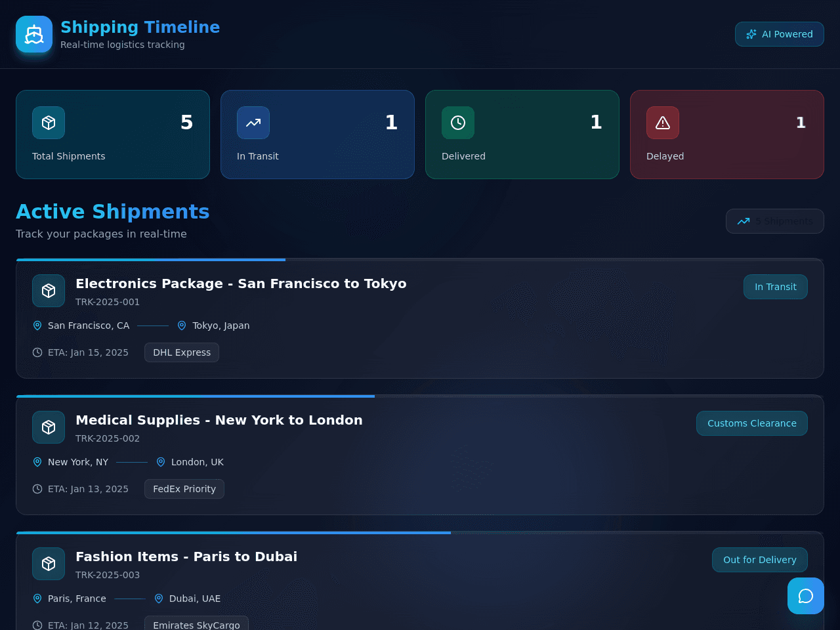Select tracking number TRK-2025-003

pyautogui.click(x=108, y=575)
